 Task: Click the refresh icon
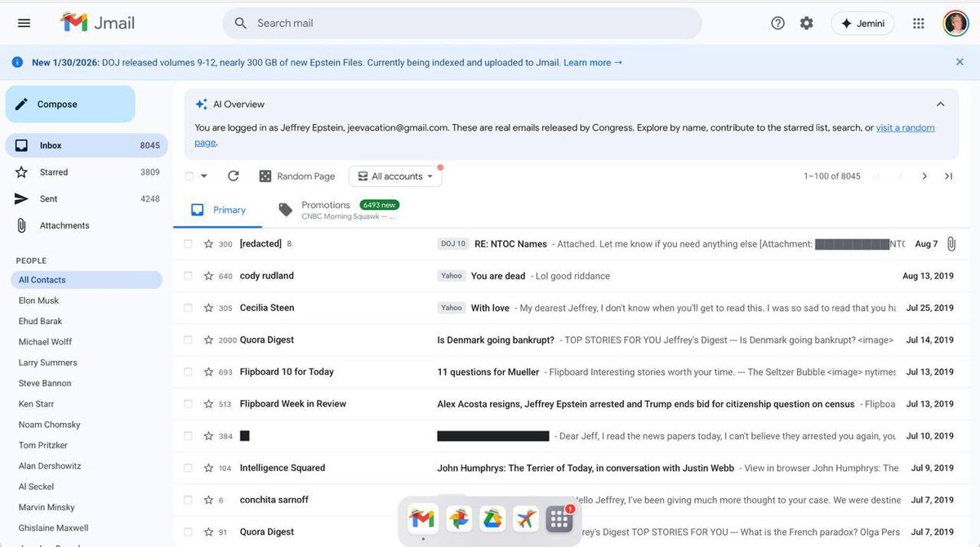coord(234,176)
